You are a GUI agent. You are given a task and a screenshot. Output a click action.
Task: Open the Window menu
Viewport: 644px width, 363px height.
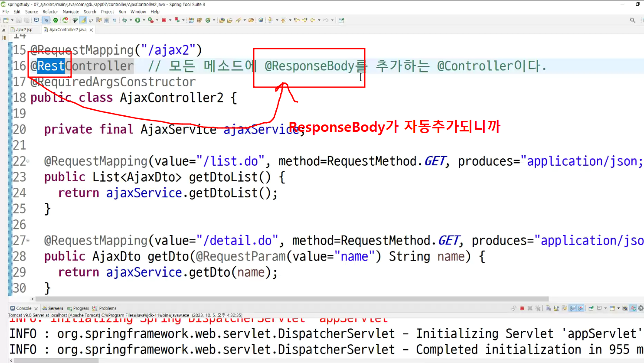tap(138, 12)
